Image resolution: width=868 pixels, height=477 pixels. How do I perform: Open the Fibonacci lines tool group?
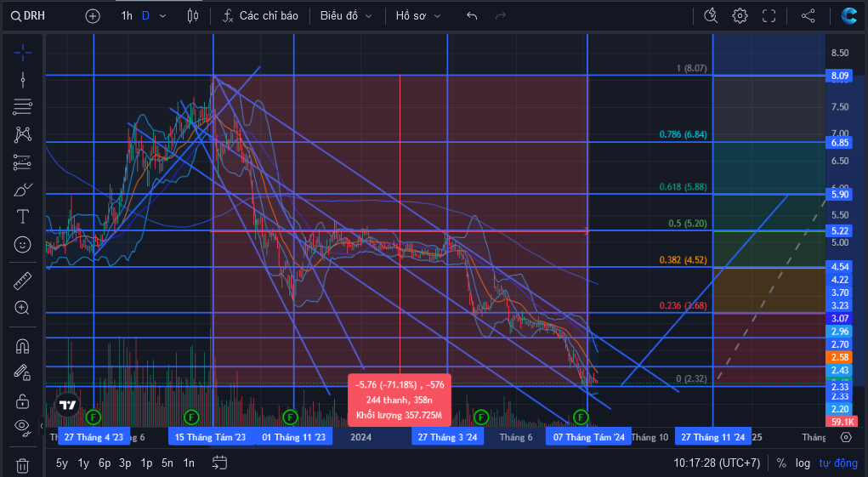23,107
